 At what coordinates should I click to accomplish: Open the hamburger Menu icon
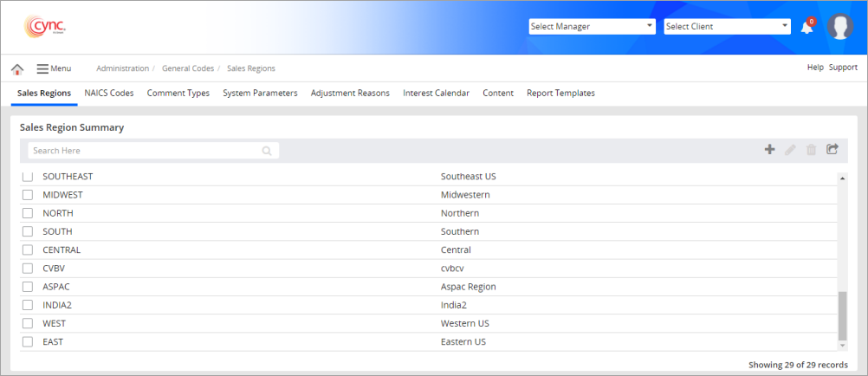point(42,68)
